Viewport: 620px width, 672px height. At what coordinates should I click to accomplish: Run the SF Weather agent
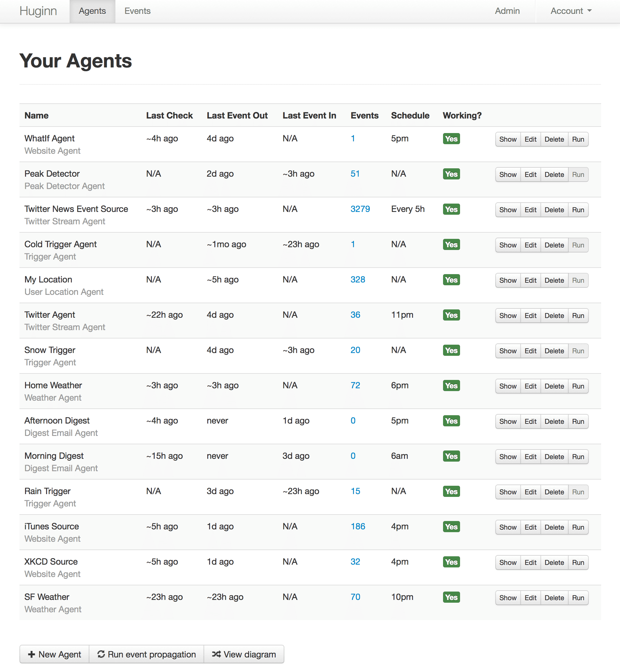(578, 598)
